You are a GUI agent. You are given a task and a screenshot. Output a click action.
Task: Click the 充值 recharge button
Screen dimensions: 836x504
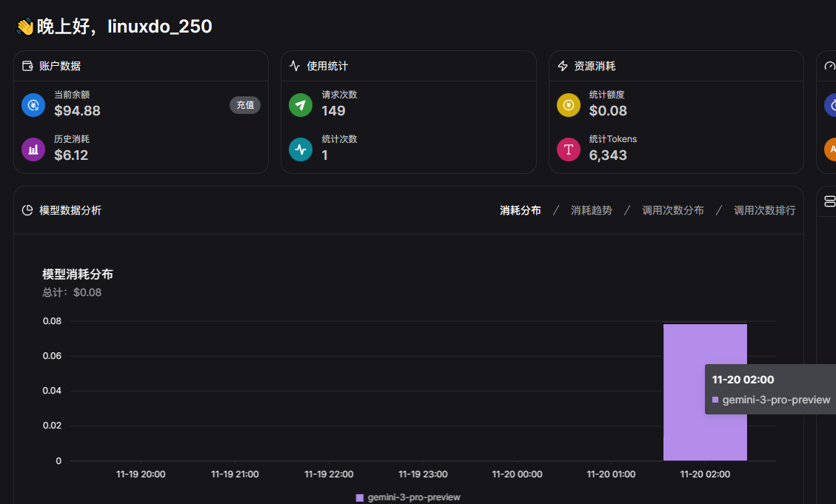coord(245,105)
